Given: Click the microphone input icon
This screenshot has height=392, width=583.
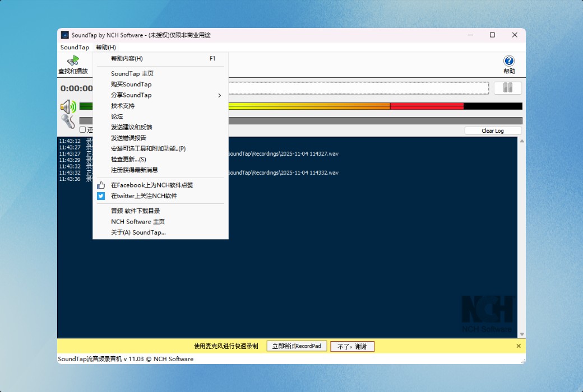Looking at the screenshot, I should click(68, 120).
